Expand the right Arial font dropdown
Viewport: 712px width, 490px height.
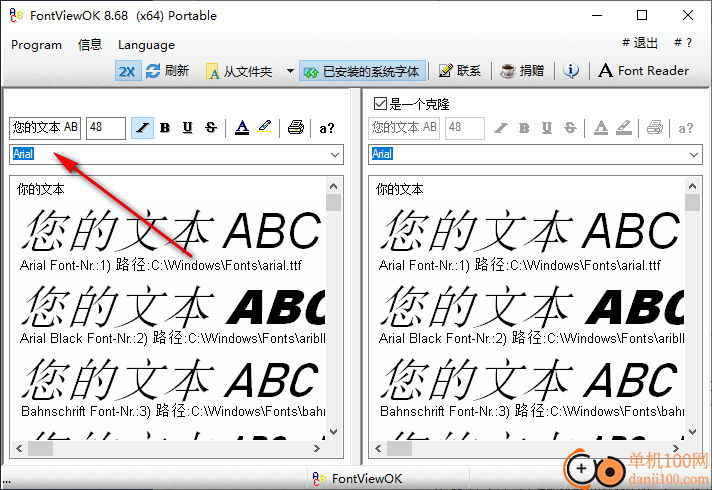693,154
